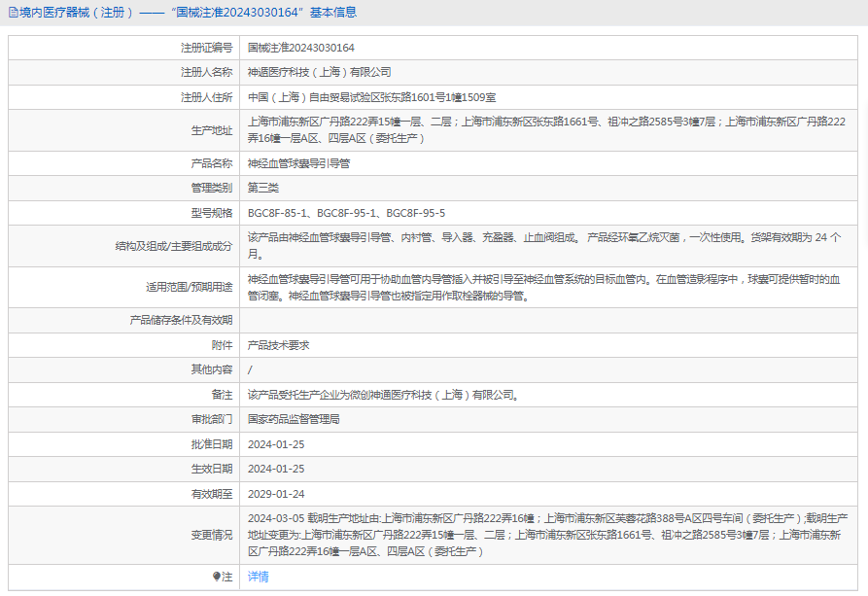Click the 生效日期 label
The width and height of the screenshot is (868, 596).
point(212,469)
